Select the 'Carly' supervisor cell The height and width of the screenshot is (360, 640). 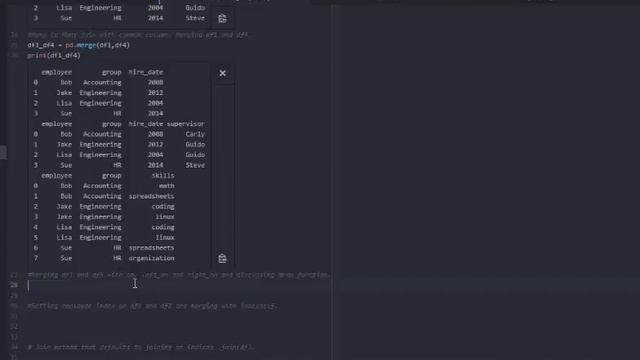(x=195, y=134)
